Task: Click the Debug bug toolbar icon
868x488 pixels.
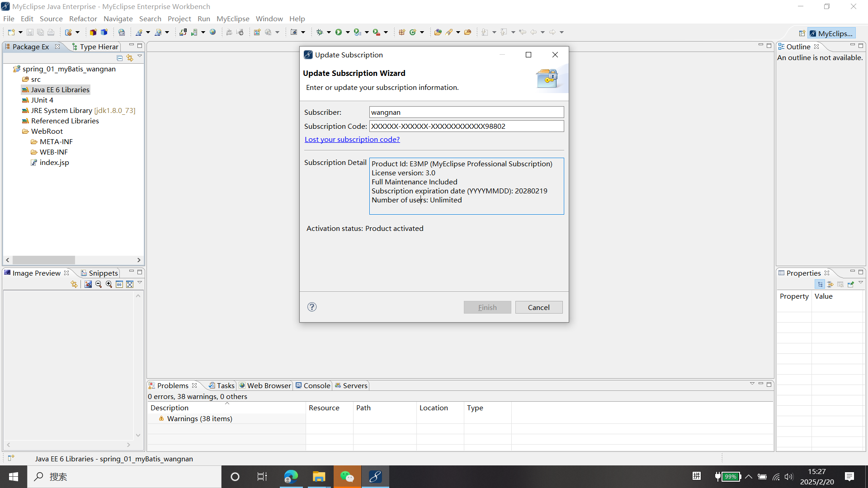Action: pos(320,32)
